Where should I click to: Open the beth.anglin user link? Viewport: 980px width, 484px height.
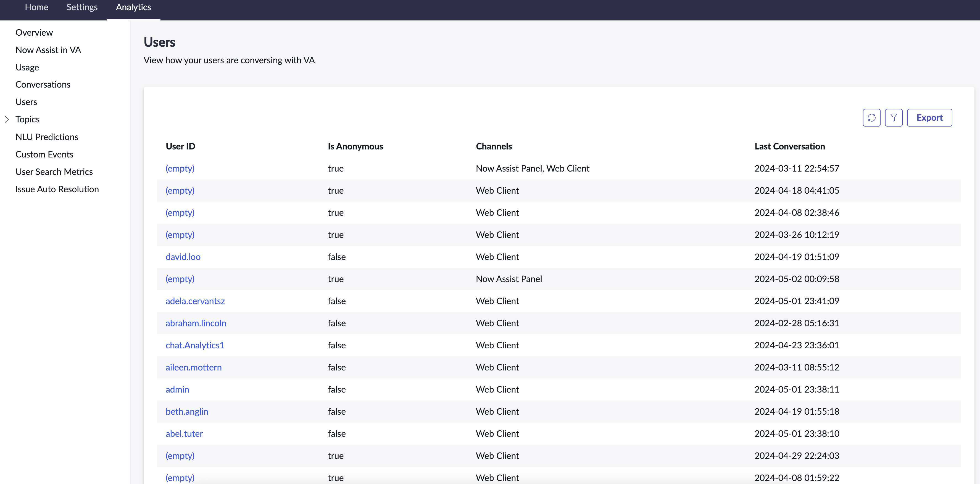click(187, 411)
